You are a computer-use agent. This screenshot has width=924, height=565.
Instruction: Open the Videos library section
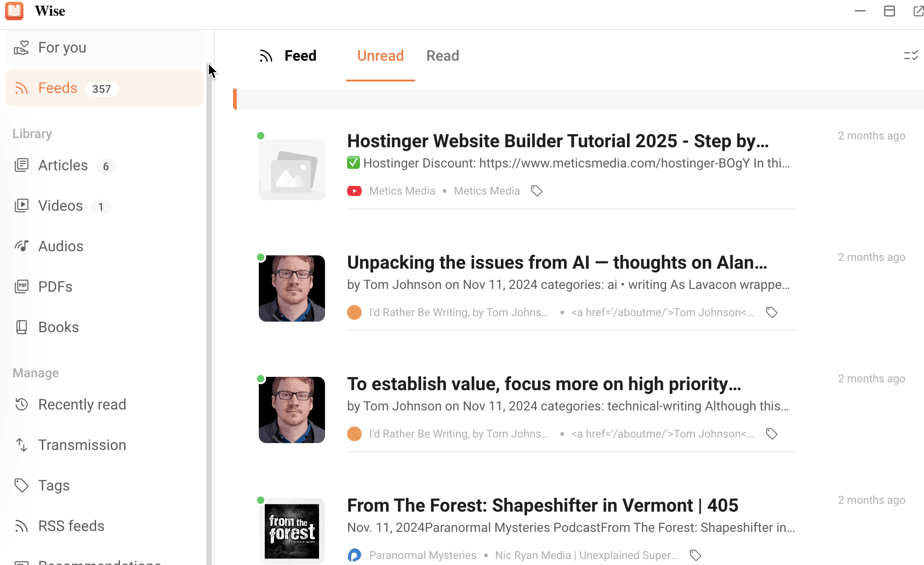[x=60, y=206]
